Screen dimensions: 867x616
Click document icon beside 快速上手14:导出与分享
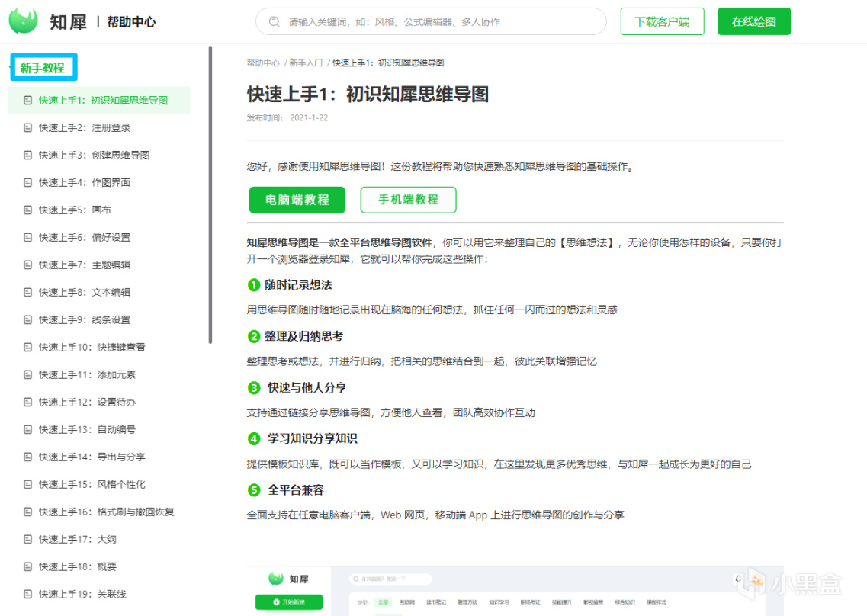(x=27, y=457)
